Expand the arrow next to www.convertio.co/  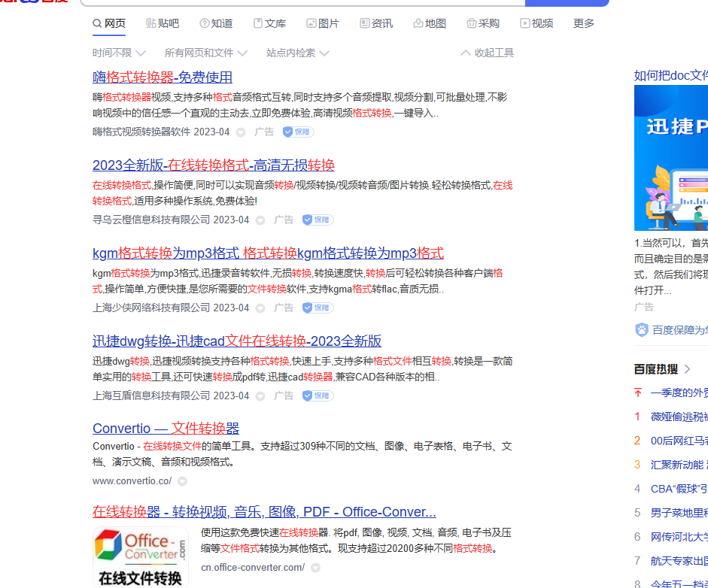[182, 481]
